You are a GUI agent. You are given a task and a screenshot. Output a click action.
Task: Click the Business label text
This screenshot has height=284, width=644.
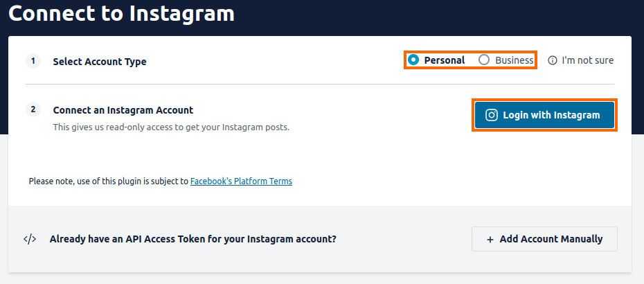pyautogui.click(x=515, y=60)
